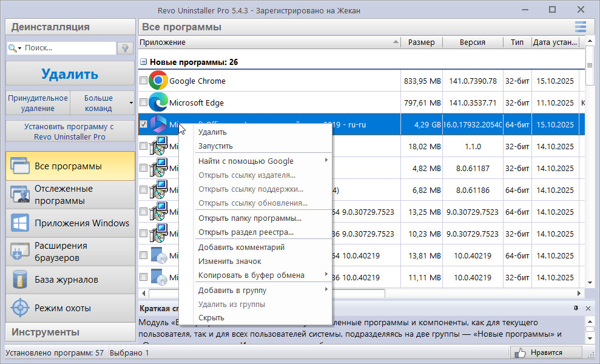Click the Windows Apps sidebar icon
This screenshot has height=364, width=600.
20,223
